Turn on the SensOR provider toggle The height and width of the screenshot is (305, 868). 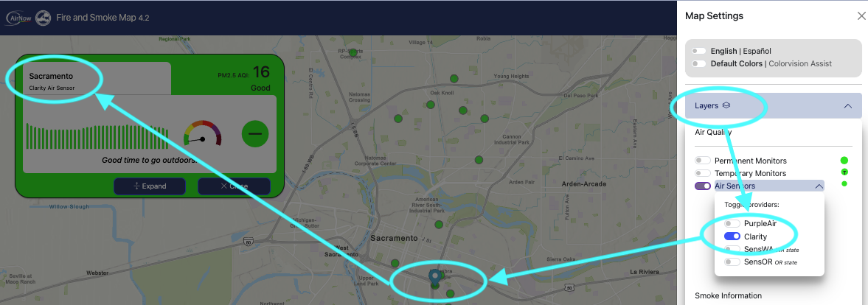pyautogui.click(x=732, y=262)
